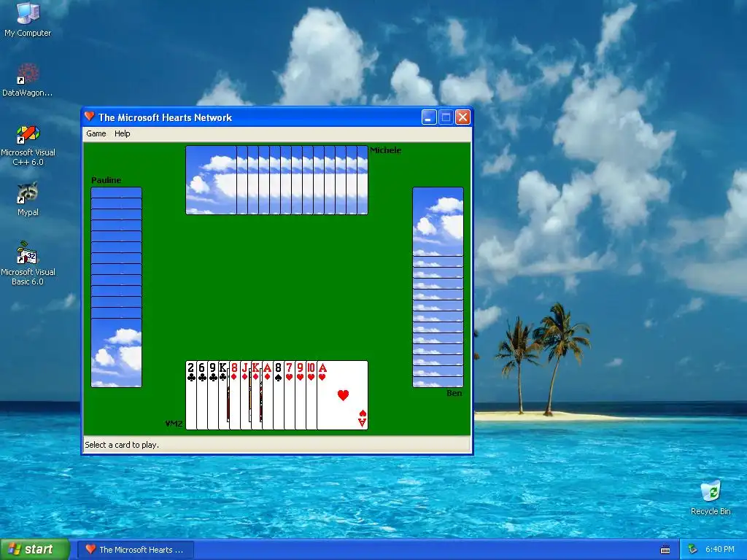Choose the 10 of hearts card
The image size is (747, 560).
tap(311, 395)
